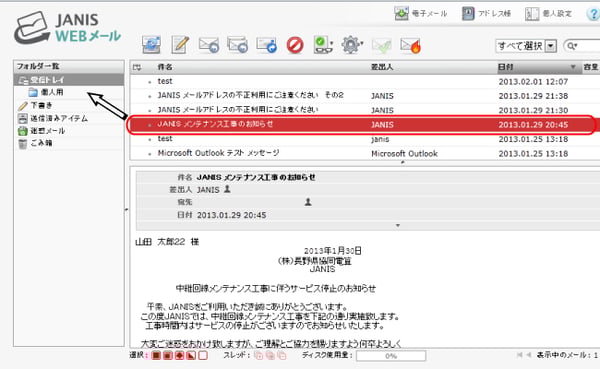Click the select unread icon in 選択
Viewport: 600px width, 369px height.
(x=179, y=356)
